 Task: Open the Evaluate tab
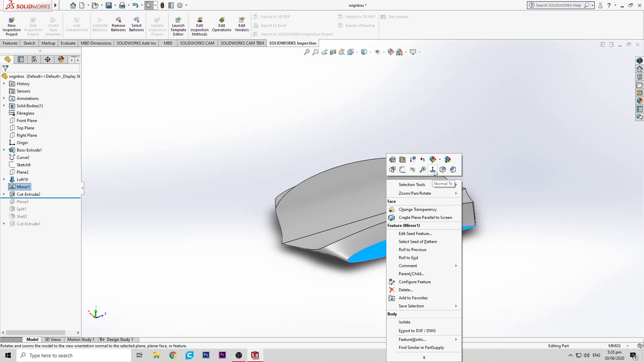pyautogui.click(x=68, y=43)
